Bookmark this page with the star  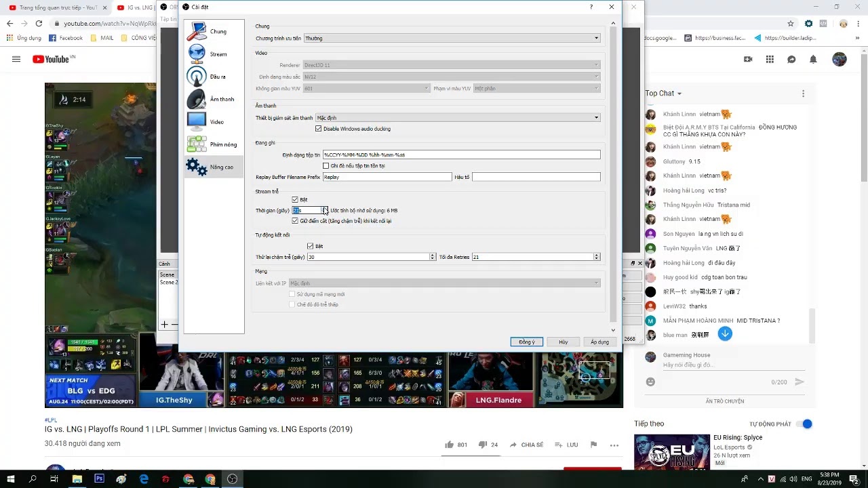[x=791, y=23]
